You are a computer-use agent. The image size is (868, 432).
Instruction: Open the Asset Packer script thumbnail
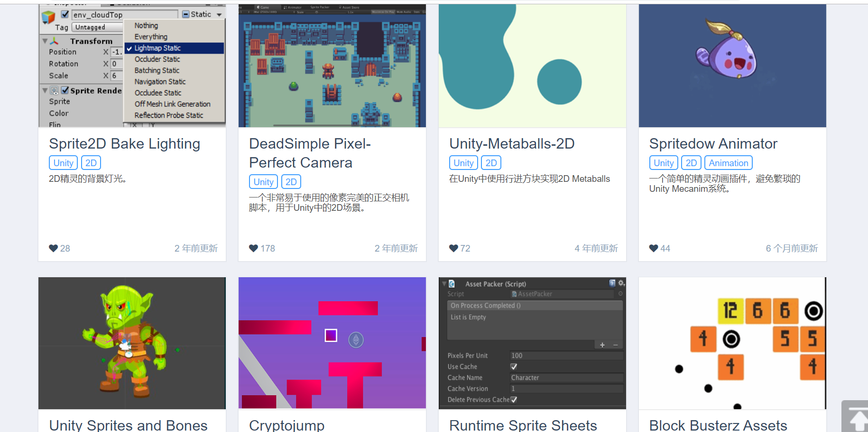(x=532, y=343)
